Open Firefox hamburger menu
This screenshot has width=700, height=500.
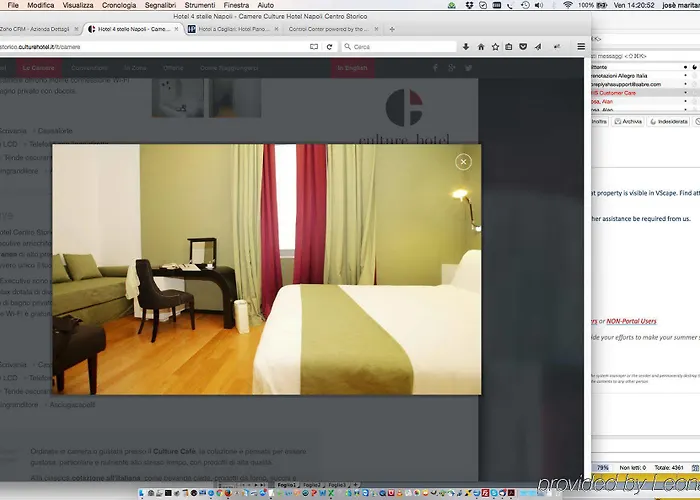(581, 47)
